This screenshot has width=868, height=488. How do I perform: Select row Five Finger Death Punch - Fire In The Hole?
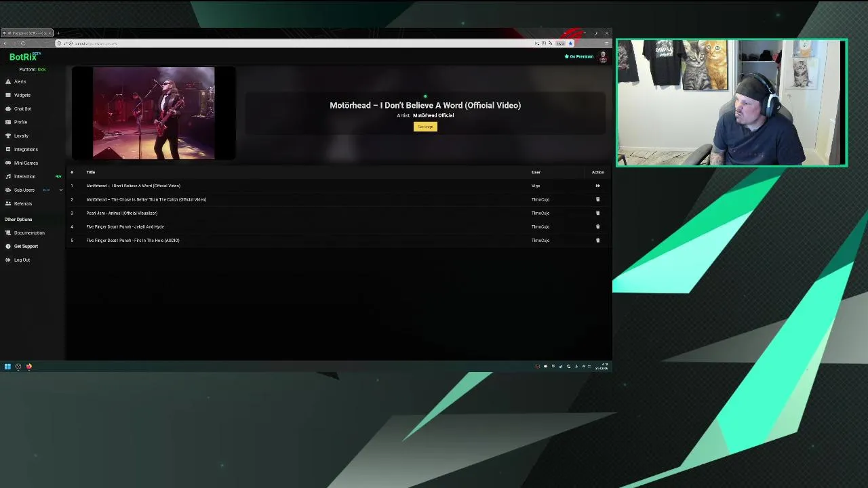337,240
